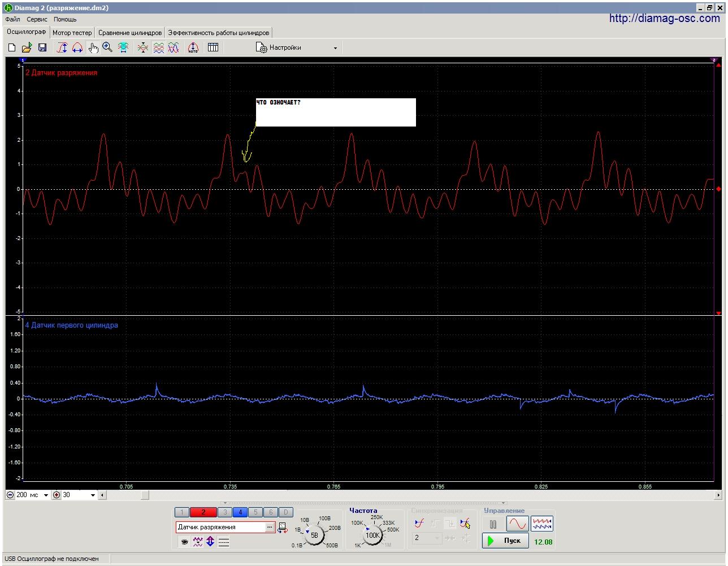Click the voltage range knob showing 5В

[x=314, y=534]
